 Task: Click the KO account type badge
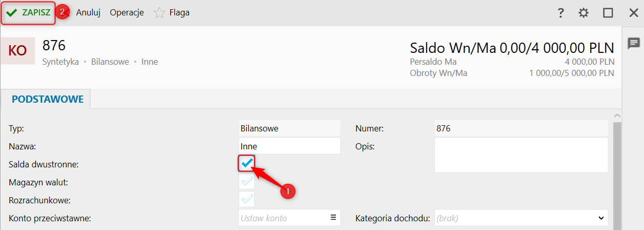tap(18, 51)
